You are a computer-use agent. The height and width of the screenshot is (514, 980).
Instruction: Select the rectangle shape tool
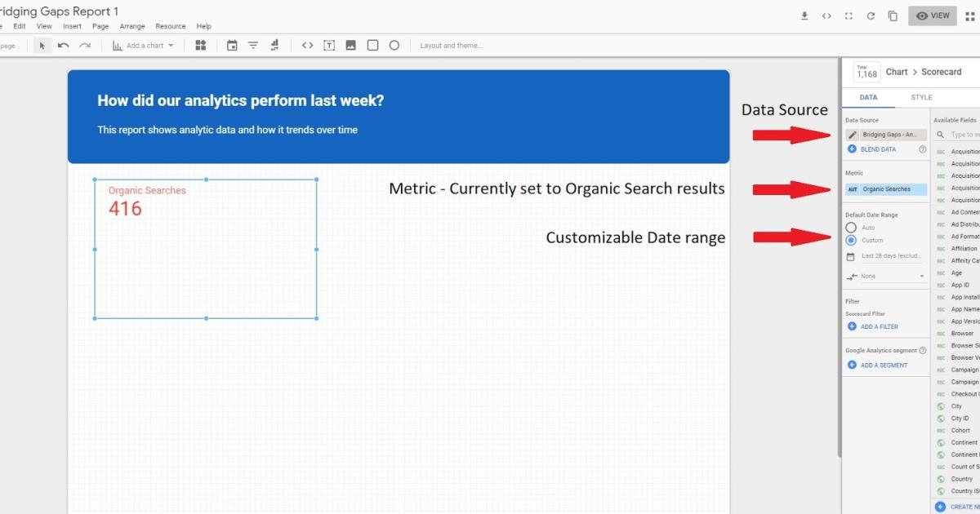pyautogui.click(x=372, y=46)
